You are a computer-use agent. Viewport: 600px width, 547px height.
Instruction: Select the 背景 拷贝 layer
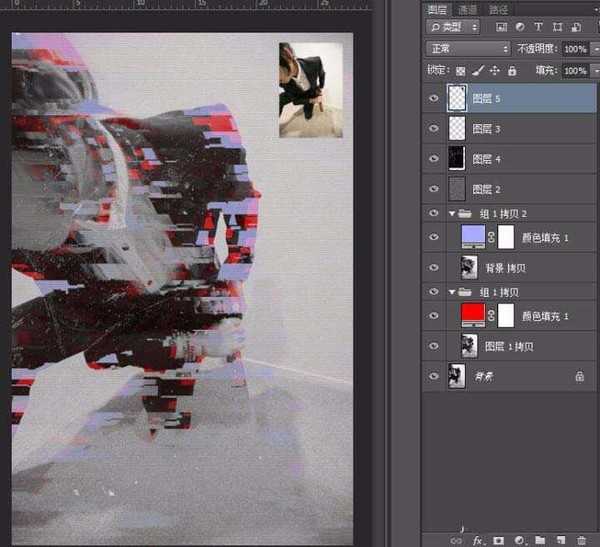tap(510, 266)
